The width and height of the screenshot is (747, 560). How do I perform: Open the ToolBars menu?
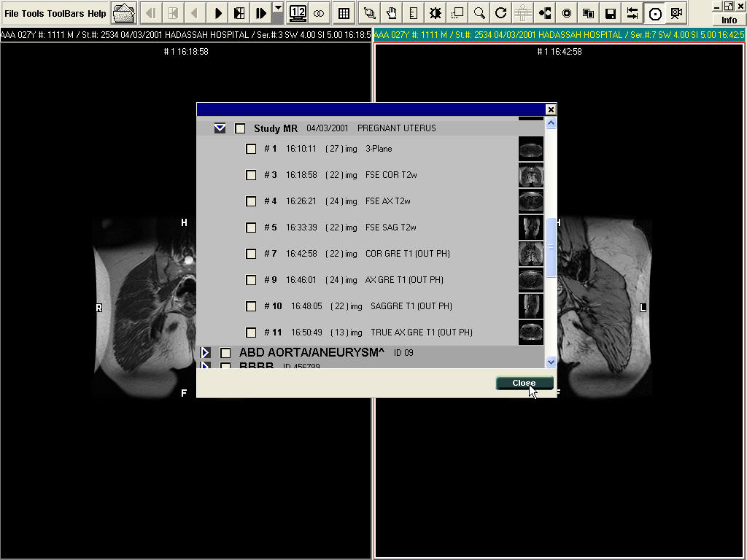pos(66,14)
